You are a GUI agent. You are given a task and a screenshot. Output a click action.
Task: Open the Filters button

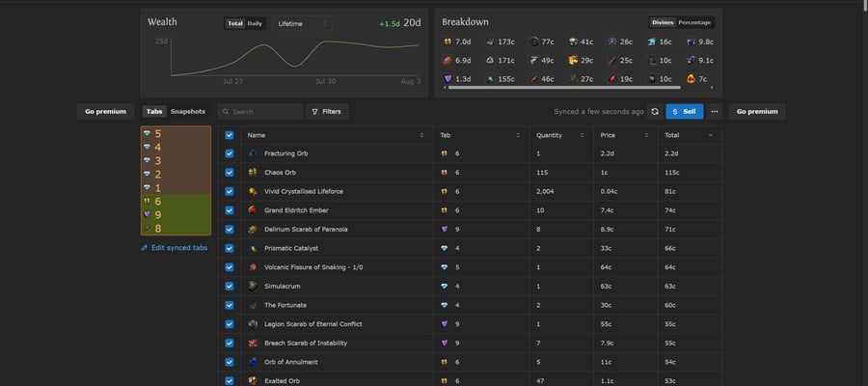[327, 111]
